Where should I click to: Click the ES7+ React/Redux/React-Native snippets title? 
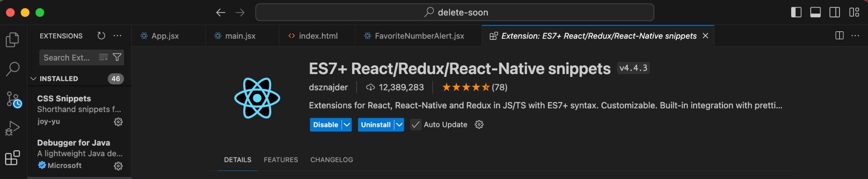460,69
